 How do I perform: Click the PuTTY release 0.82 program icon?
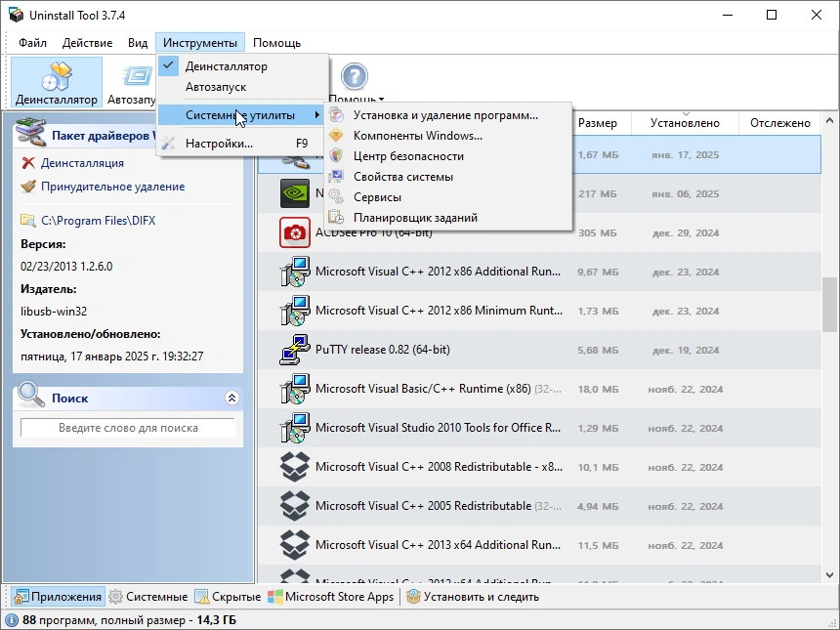click(295, 350)
